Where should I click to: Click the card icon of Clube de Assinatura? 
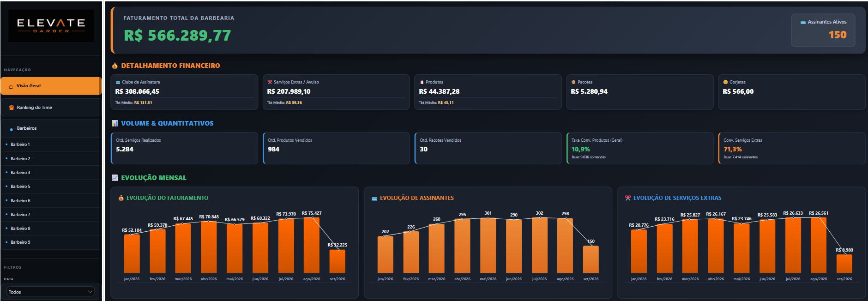118,82
